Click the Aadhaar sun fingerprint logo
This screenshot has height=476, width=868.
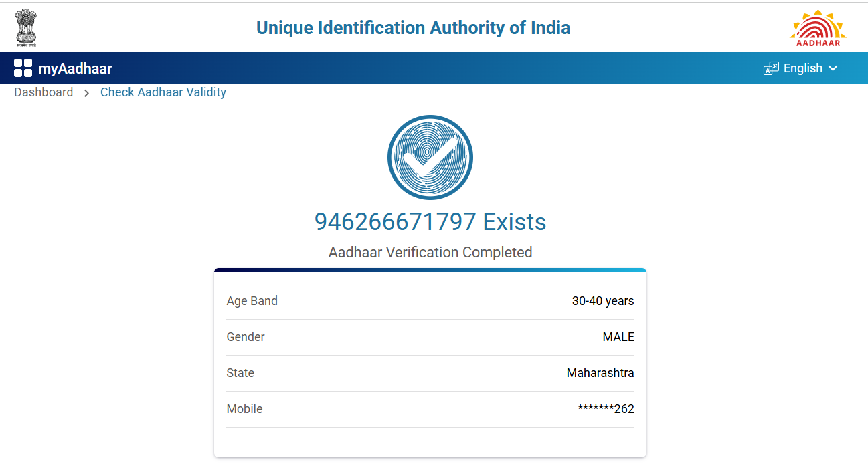coord(818,28)
